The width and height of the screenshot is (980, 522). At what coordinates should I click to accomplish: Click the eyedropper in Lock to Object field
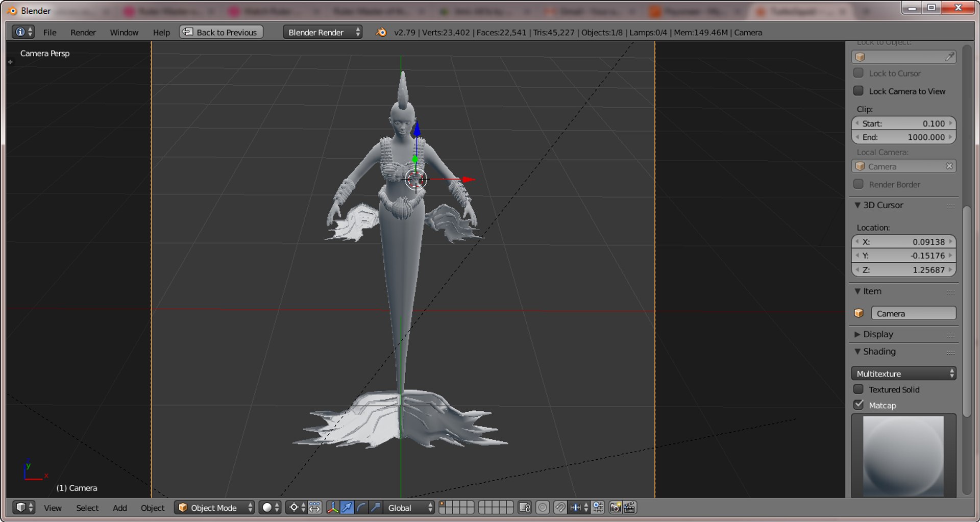click(x=949, y=57)
